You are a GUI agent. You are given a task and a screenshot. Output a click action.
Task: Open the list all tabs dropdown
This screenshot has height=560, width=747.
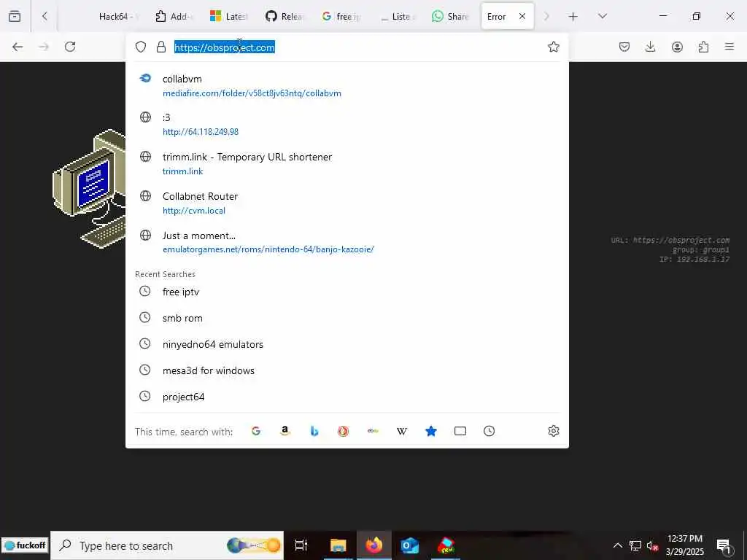[x=602, y=16]
